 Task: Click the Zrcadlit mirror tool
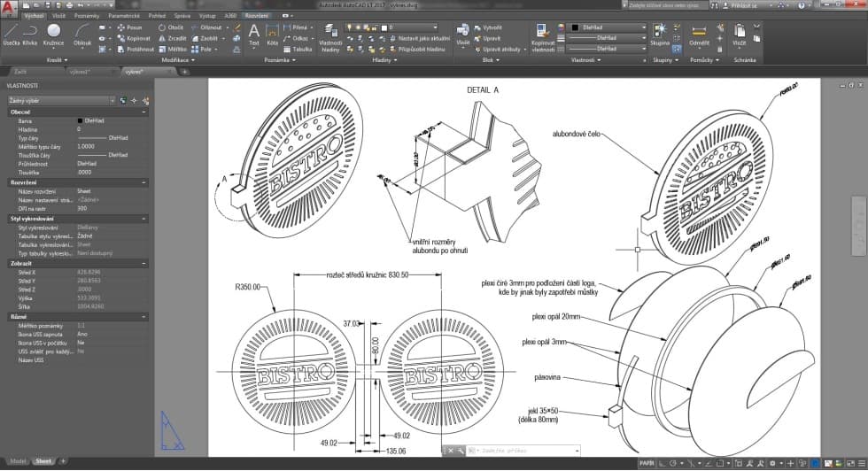coord(172,39)
